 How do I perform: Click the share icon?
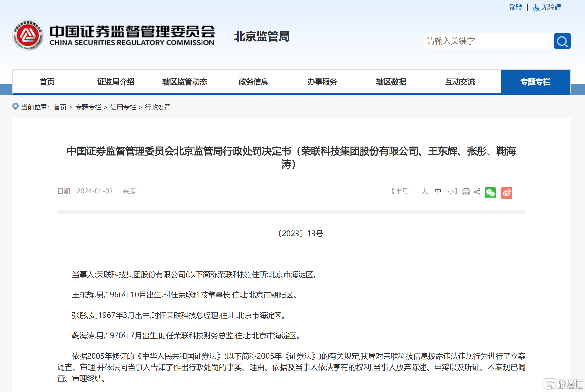click(477, 192)
